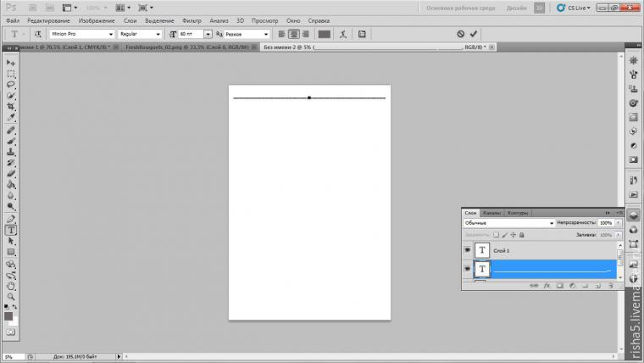Image resolution: width=644 pixels, height=363 pixels.
Task: Select the Crop tool
Action: click(11, 106)
